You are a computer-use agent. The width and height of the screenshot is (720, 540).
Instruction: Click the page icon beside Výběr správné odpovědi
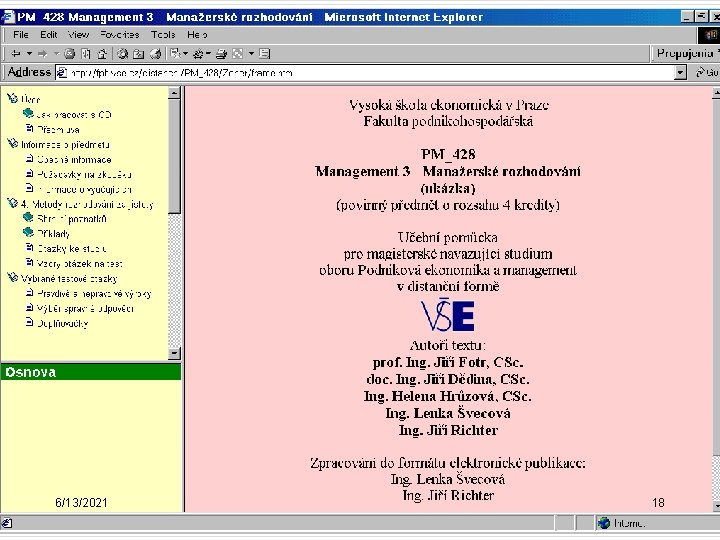[29, 308]
